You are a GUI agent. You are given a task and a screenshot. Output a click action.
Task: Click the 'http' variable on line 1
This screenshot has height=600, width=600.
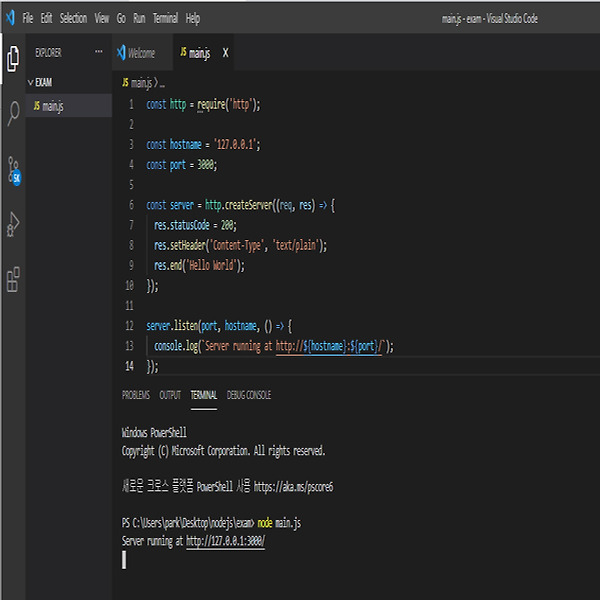point(178,104)
